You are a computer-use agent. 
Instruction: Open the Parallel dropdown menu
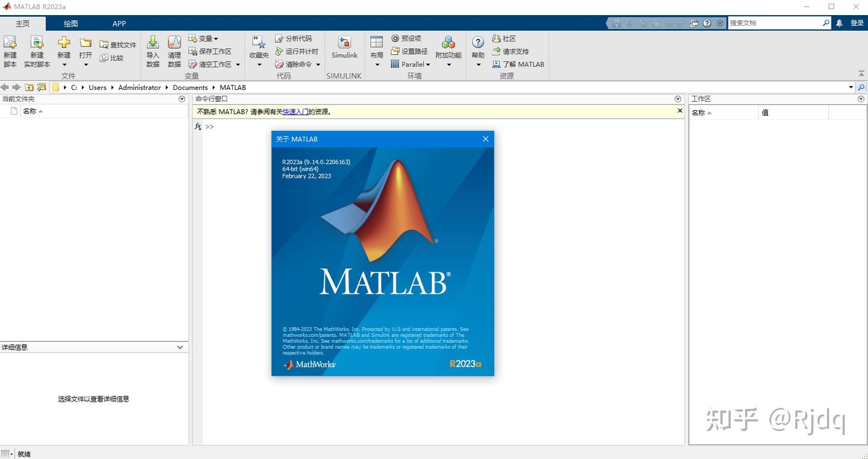[x=428, y=64]
